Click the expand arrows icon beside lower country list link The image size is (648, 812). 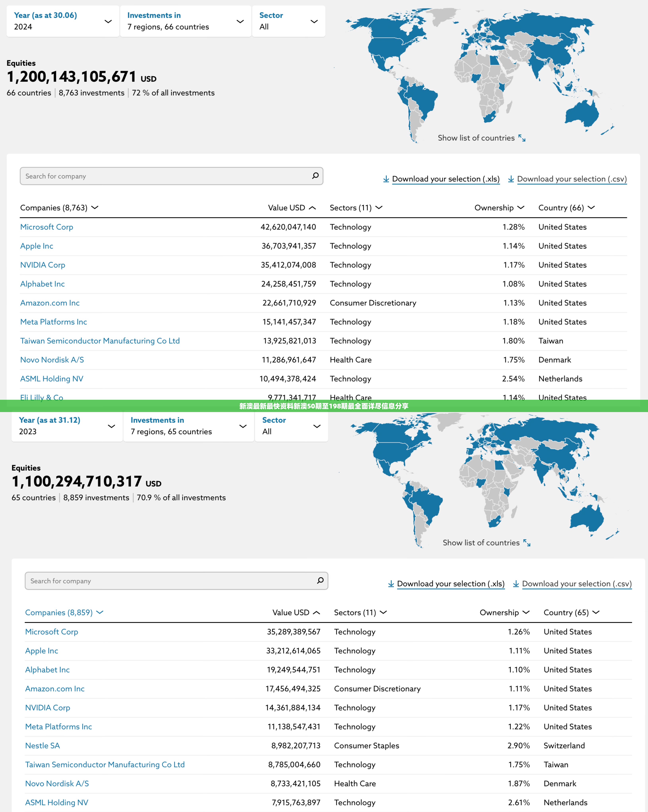[527, 543]
